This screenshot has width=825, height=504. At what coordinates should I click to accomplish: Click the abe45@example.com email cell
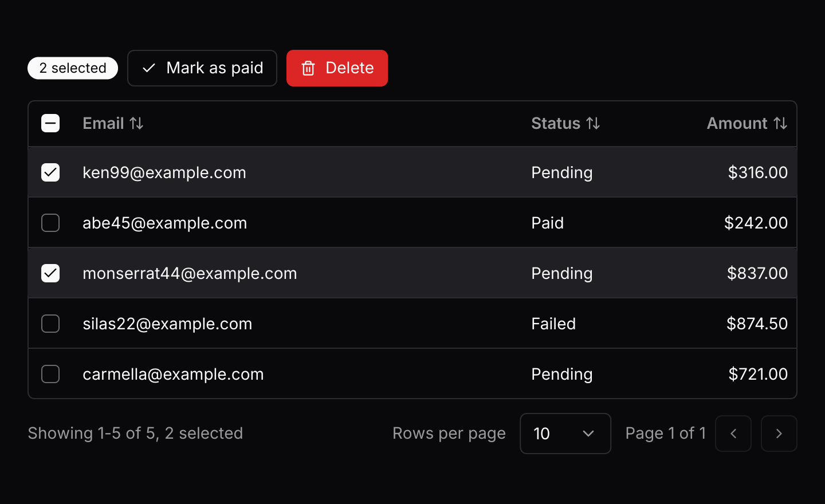(x=165, y=223)
